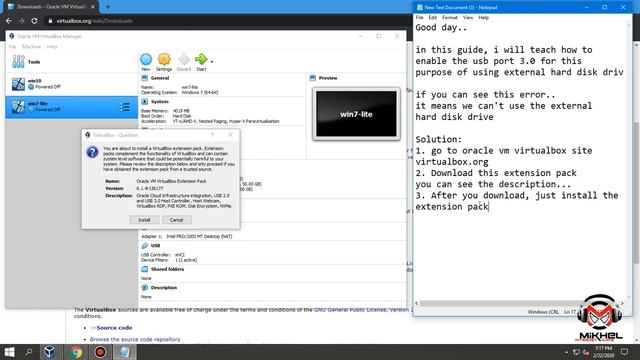
Task: Open the notification center icon
Action: pyautogui.click(x=624, y=352)
